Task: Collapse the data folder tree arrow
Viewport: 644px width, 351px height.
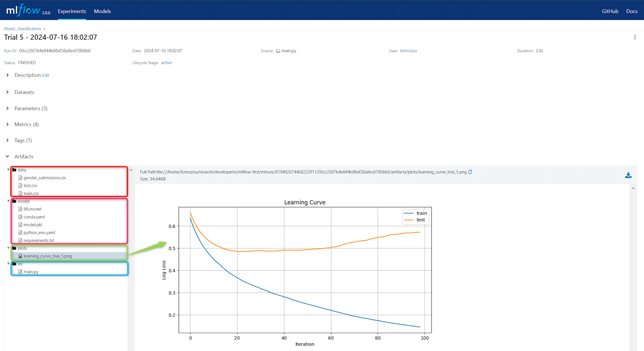Action: coord(8,170)
